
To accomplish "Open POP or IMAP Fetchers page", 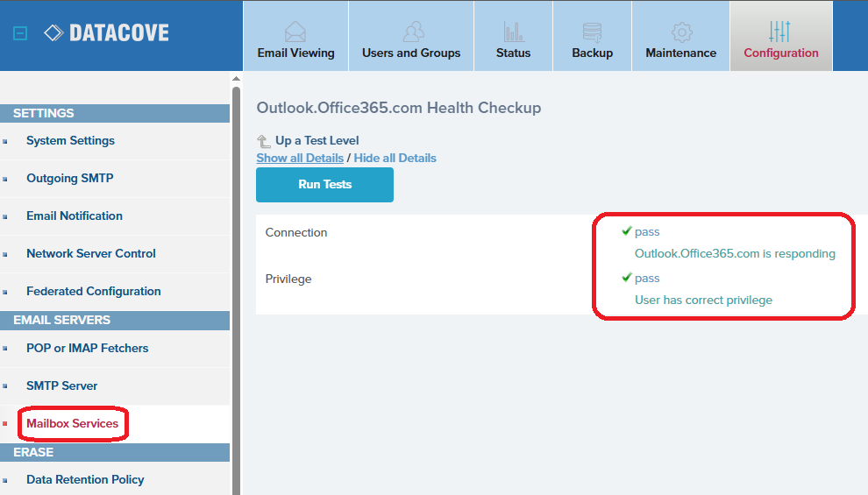I will 87,348.
